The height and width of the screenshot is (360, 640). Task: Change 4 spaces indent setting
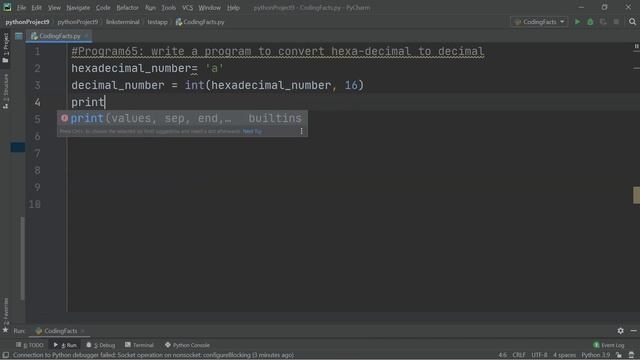pyautogui.click(x=564, y=356)
